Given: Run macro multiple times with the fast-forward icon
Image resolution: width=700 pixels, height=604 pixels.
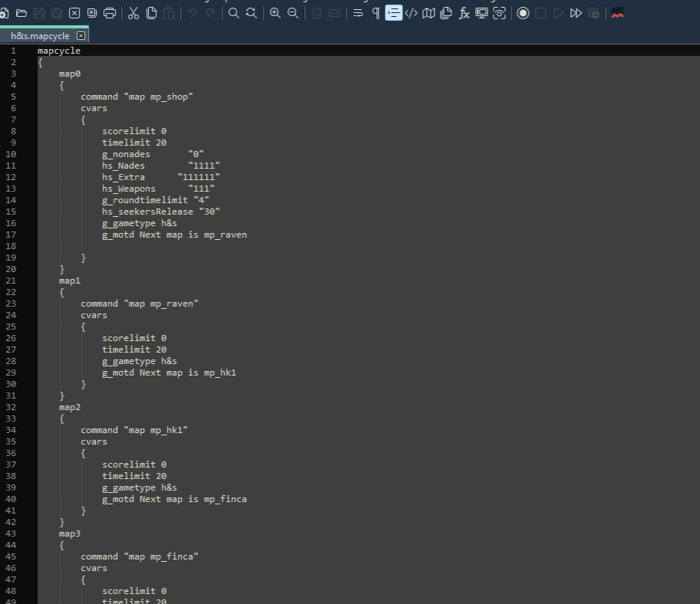Looking at the screenshot, I should 576,13.
